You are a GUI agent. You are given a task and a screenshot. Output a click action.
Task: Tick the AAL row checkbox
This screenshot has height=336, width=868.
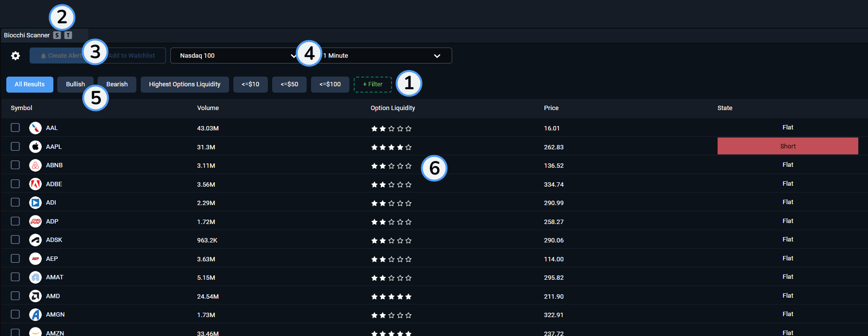[x=16, y=128]
